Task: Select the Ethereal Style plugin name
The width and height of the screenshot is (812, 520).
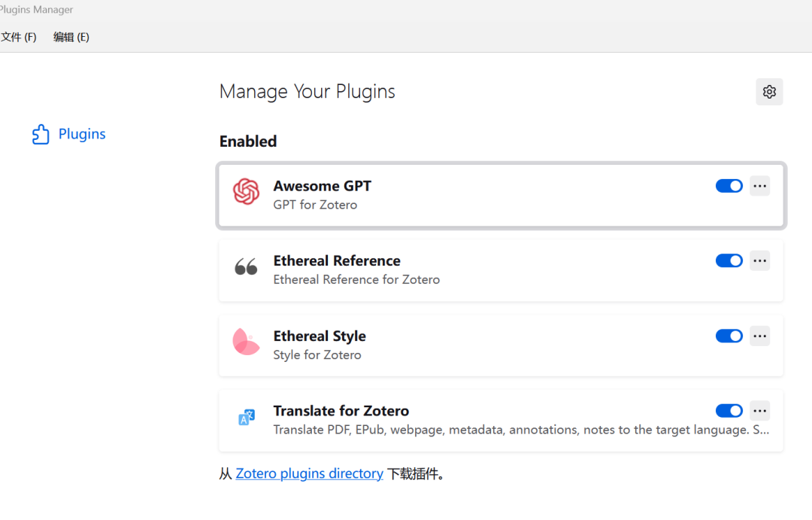Action: 320,336
